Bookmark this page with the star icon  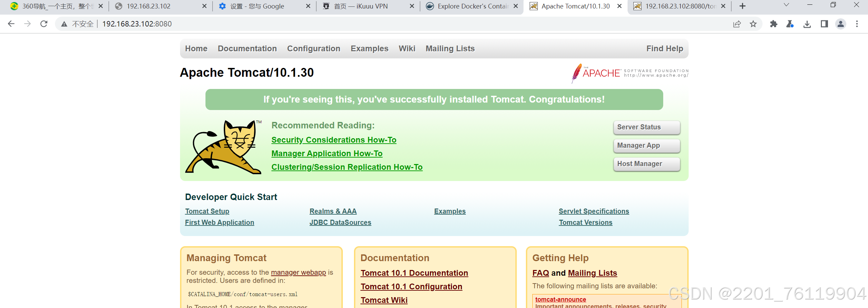coord(753,24)
